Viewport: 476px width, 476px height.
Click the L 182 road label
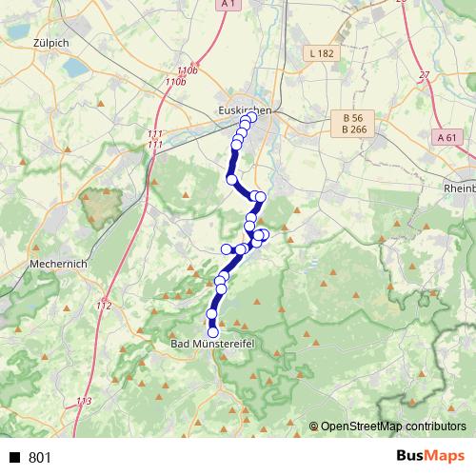(322, 53)
